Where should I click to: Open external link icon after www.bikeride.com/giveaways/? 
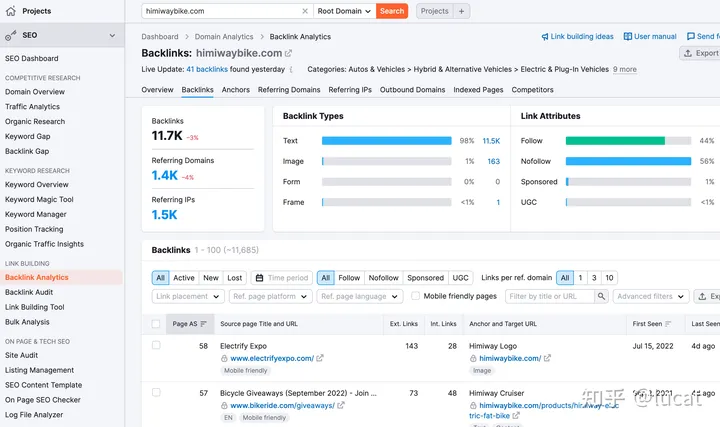click(x=341, y=405)
